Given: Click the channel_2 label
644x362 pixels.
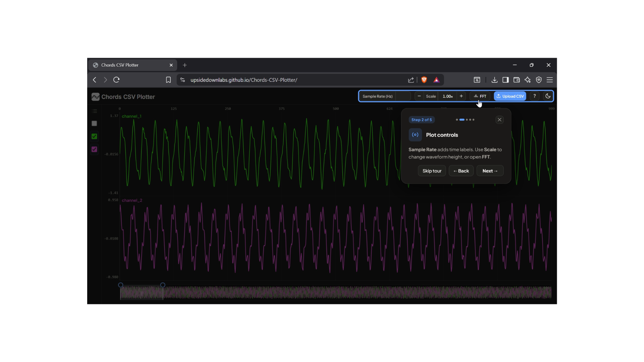Looking at the screenshot, I should click(x=132, y=200).
